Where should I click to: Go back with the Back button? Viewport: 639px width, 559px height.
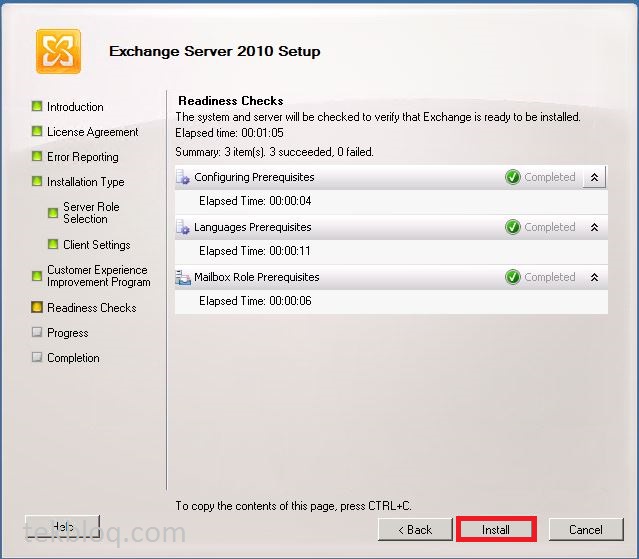point(415,529)
